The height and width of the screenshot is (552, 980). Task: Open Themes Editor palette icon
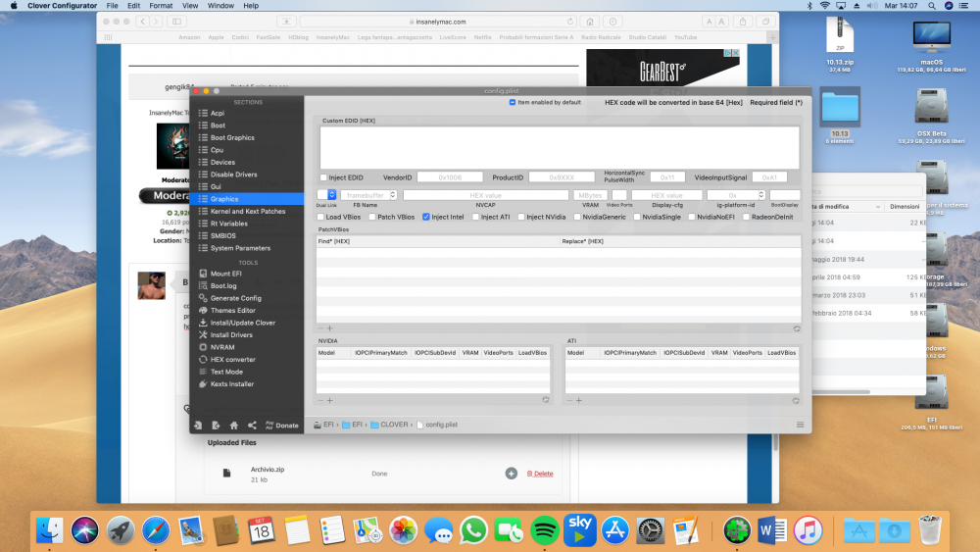[x=203, y=310]
